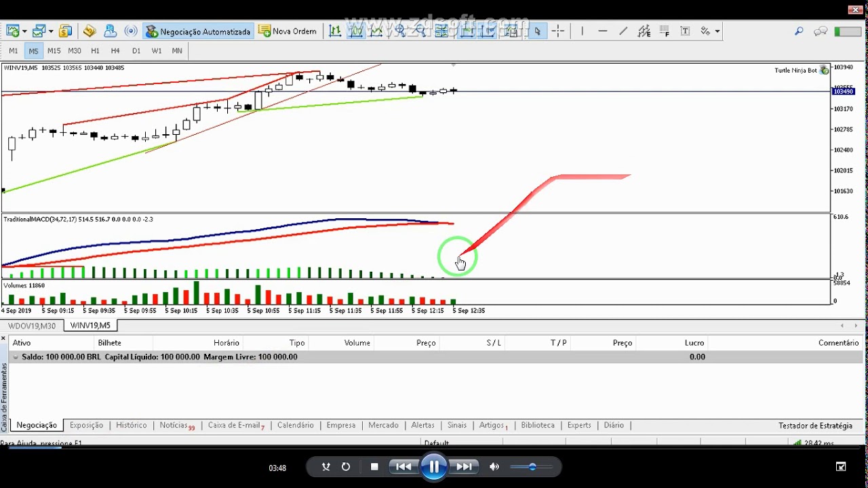
Task: Mute the player speaker icon
Action: (494, 467)
